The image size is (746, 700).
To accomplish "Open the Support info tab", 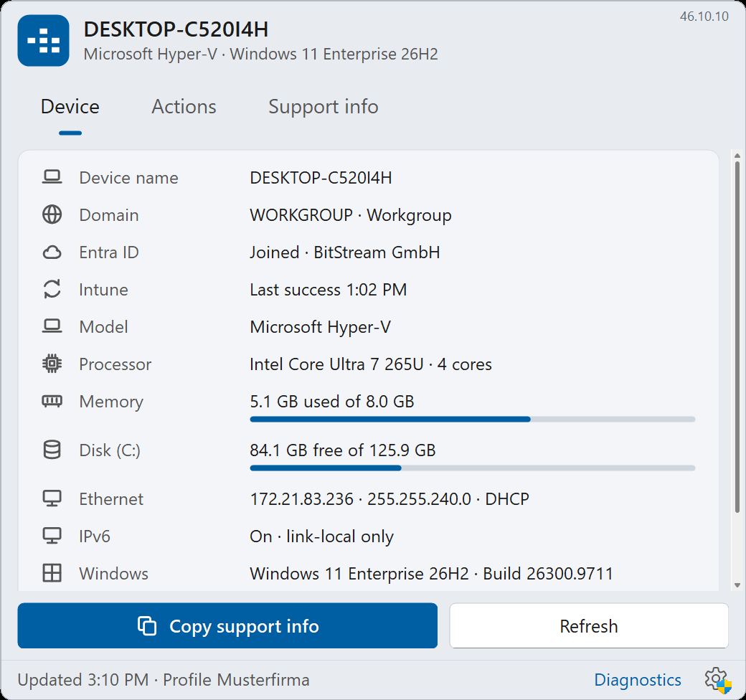I will (x=324, y=107).
